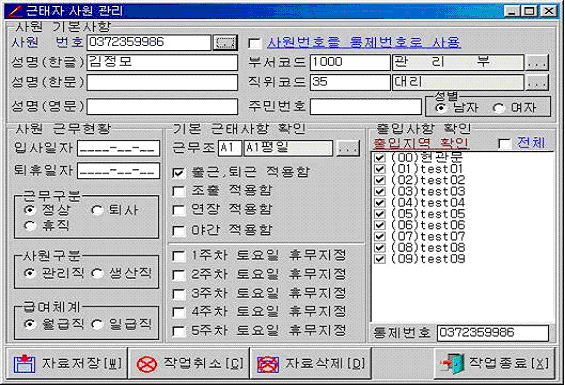
Task: Uncheck (05)test05 access area
Action: tap(380, 214)
